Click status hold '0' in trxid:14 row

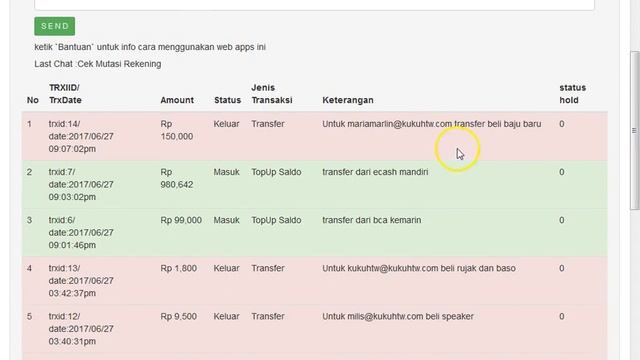pyautogui.click(x=562, y=124)
